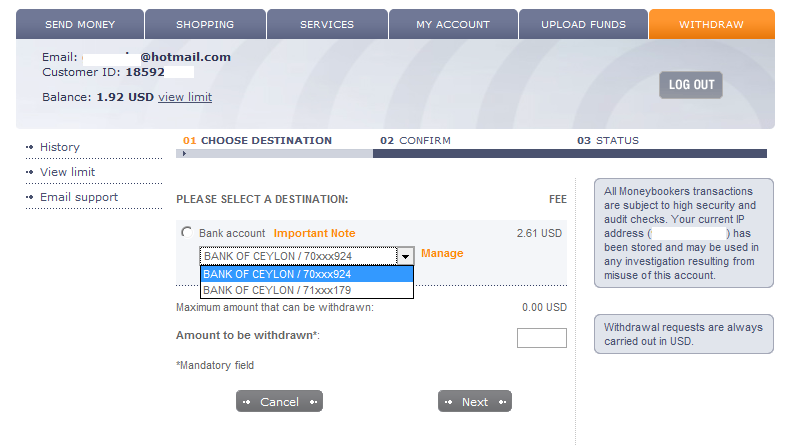Open the Services tab
The image size is (804, 446).
pos(327,24)
